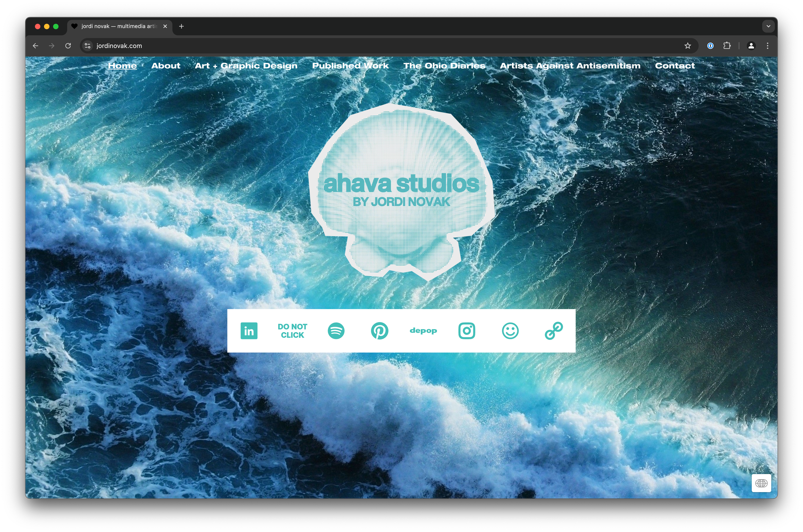Click the Spotify icon
The image size is (803, 532).
coord(336,331)
